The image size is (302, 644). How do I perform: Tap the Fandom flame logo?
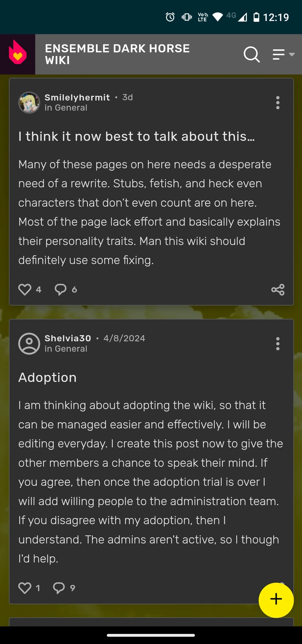[x=17, y=54]
